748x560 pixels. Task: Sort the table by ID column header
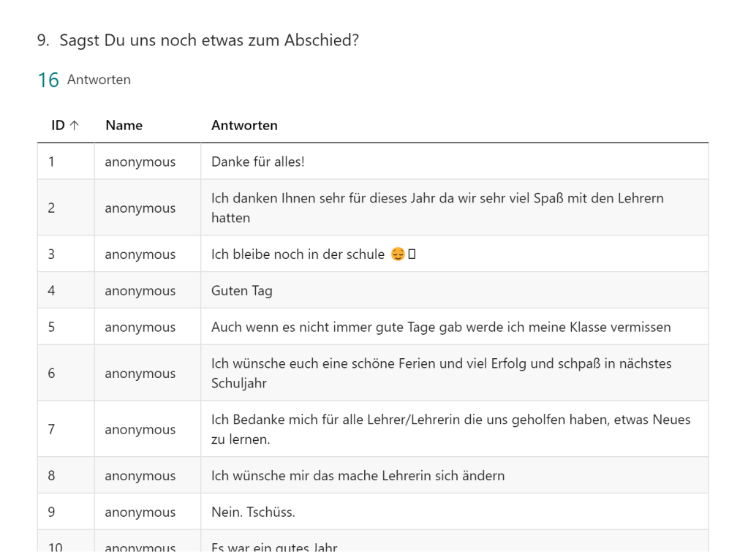click(x=58, y=126)
